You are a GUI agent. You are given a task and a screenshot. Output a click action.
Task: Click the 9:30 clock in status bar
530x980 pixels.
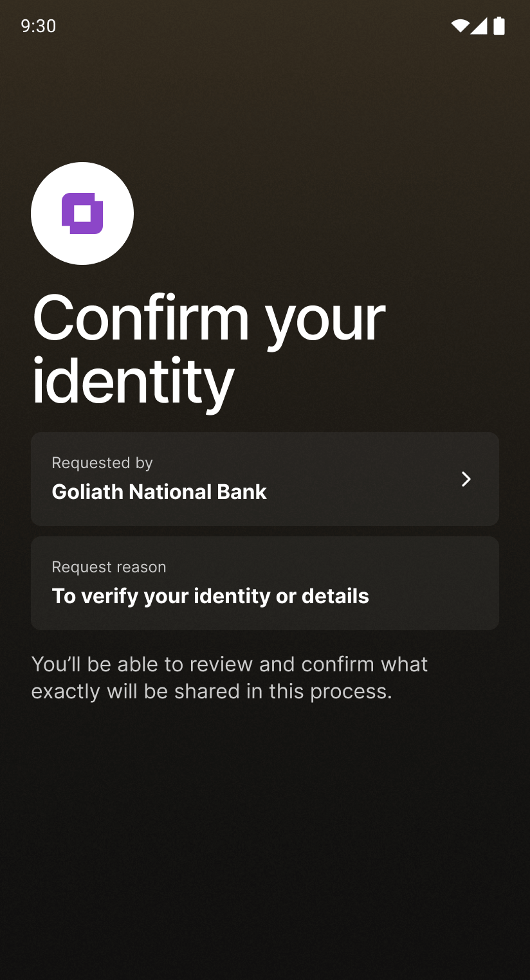point(39,26)
